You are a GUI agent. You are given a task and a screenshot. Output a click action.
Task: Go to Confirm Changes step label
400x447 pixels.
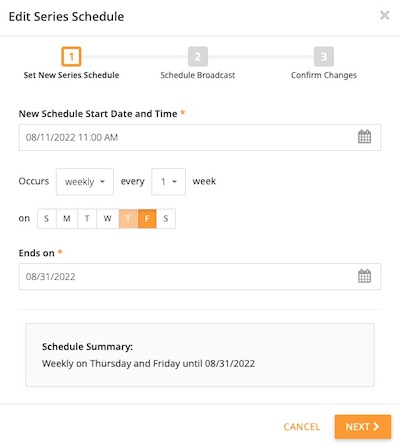[x=324, y=75]
